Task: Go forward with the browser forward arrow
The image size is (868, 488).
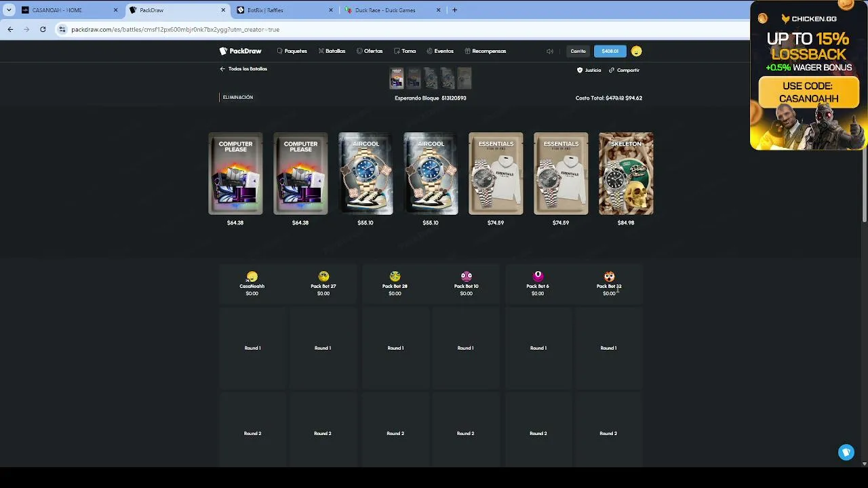Action: click(x=26, y=29)
